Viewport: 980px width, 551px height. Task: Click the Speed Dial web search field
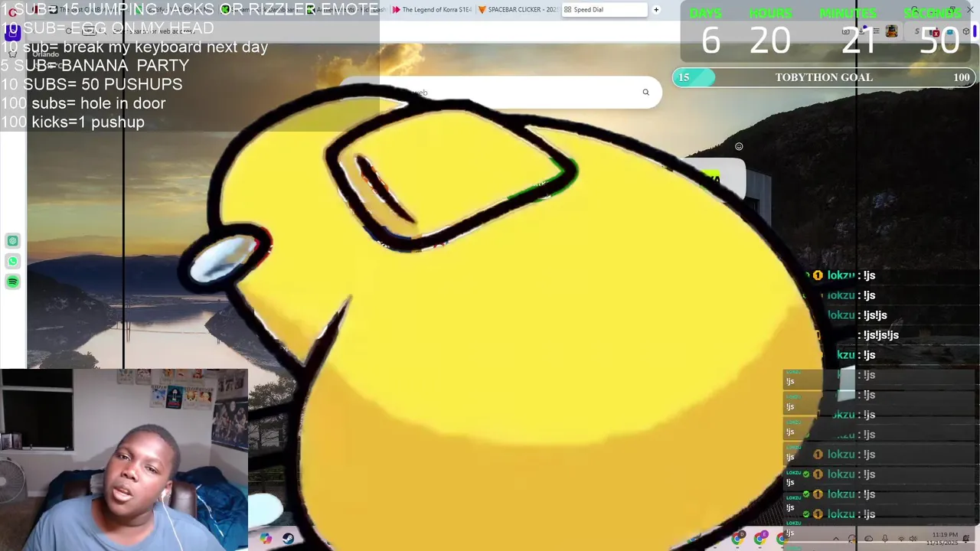[x=500, y=93]
